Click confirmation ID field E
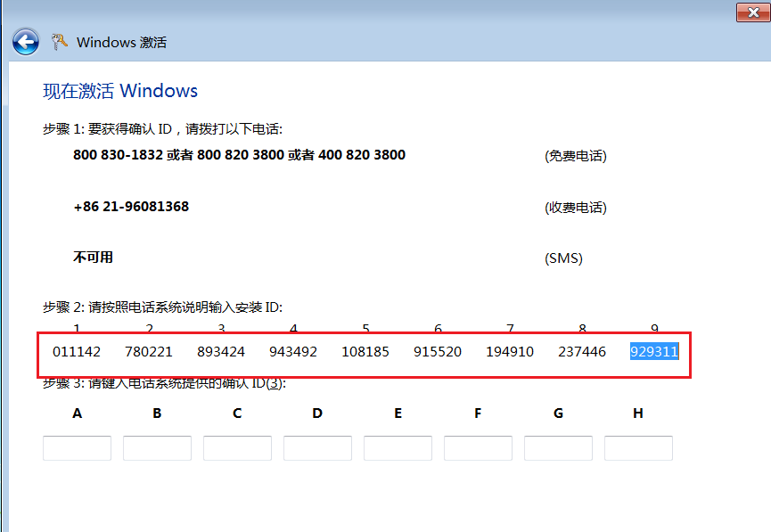 [398, 448]
